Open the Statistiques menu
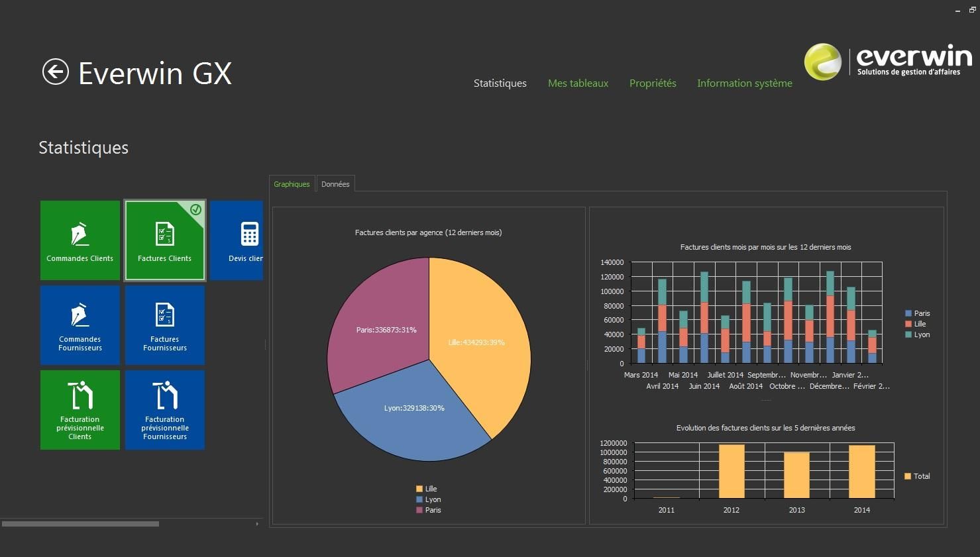980x557 pixels. [x=500, y=83]
